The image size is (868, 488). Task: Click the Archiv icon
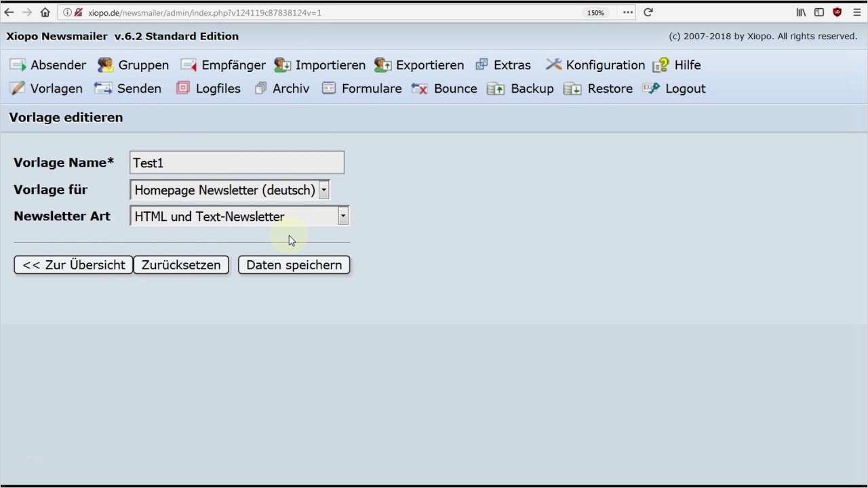click(x=260, y=88)
